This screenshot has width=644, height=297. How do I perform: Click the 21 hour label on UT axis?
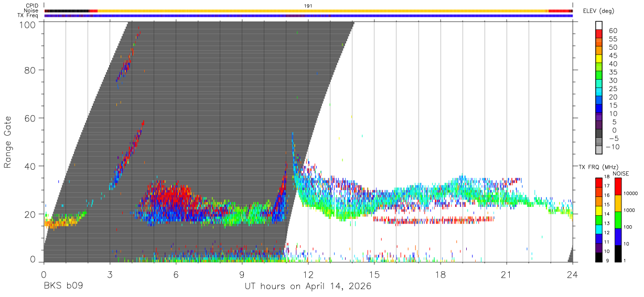(507, 275)
